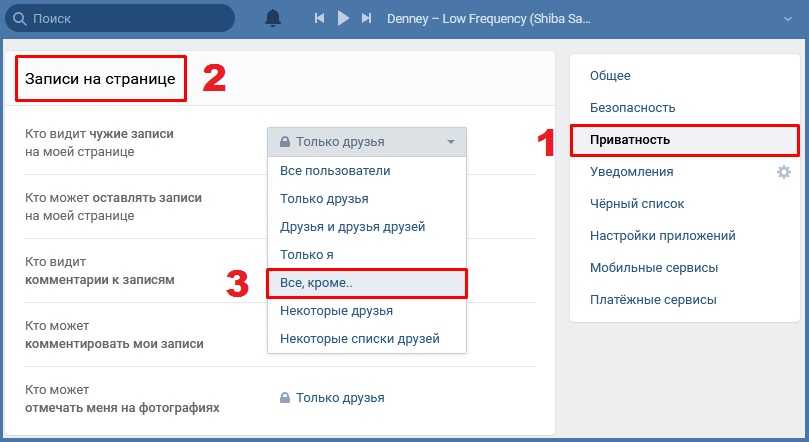Open the Уведомления settings section

coord(632,172)
